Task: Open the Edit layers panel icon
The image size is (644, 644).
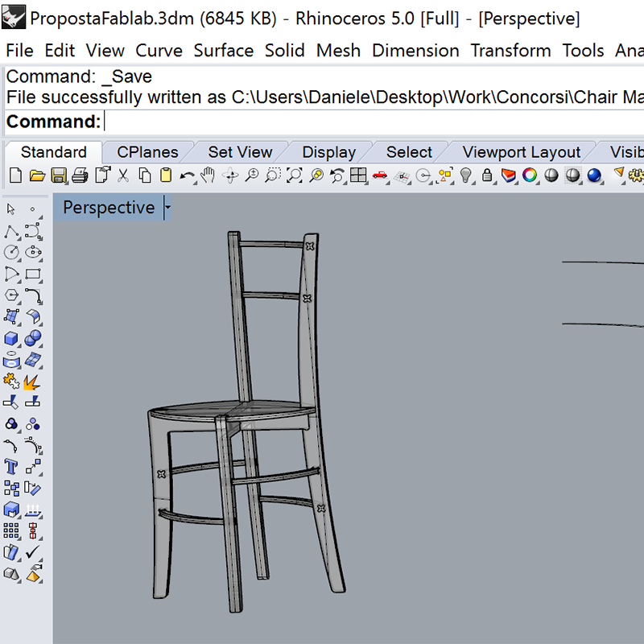Action: coord(509,175)
